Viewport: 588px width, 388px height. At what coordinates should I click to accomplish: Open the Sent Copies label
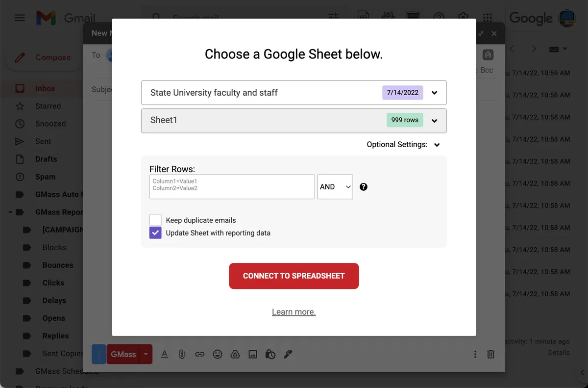[63, 353]
